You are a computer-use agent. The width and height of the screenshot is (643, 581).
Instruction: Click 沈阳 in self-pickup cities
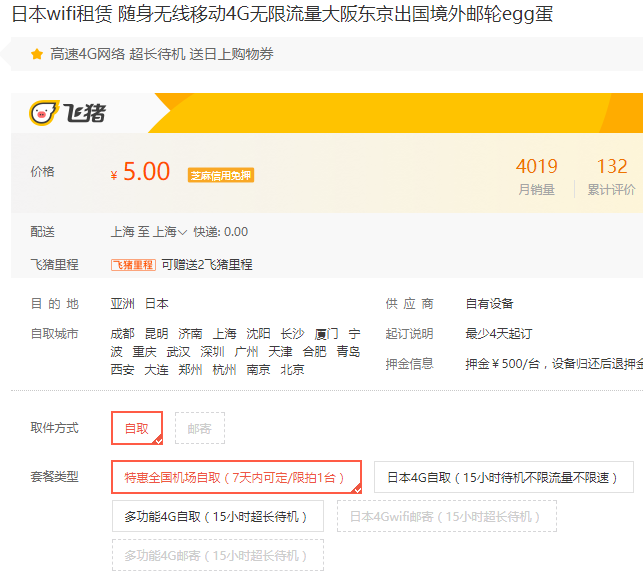(258, 334)
